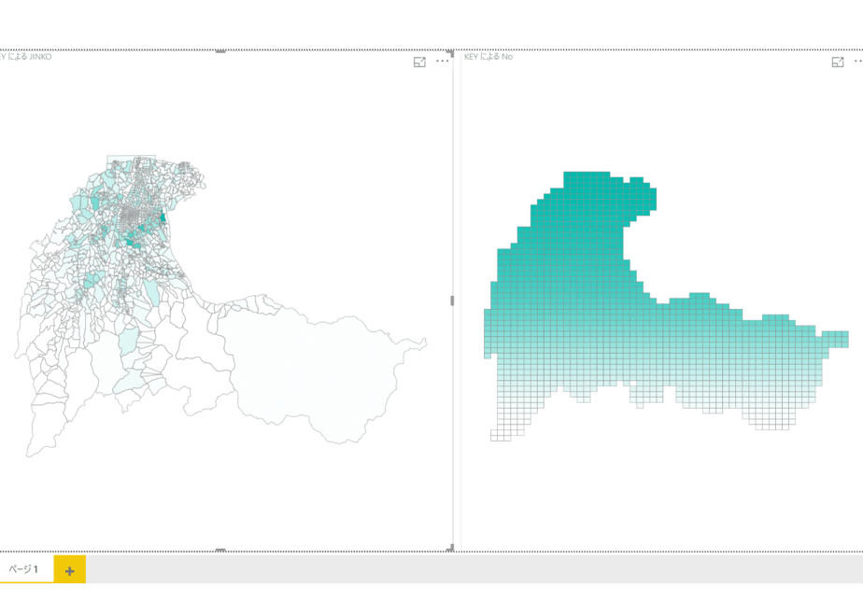Click the title 'KEY による No'
The width and height of the screenshot is (863, 616).
[488, 57]
